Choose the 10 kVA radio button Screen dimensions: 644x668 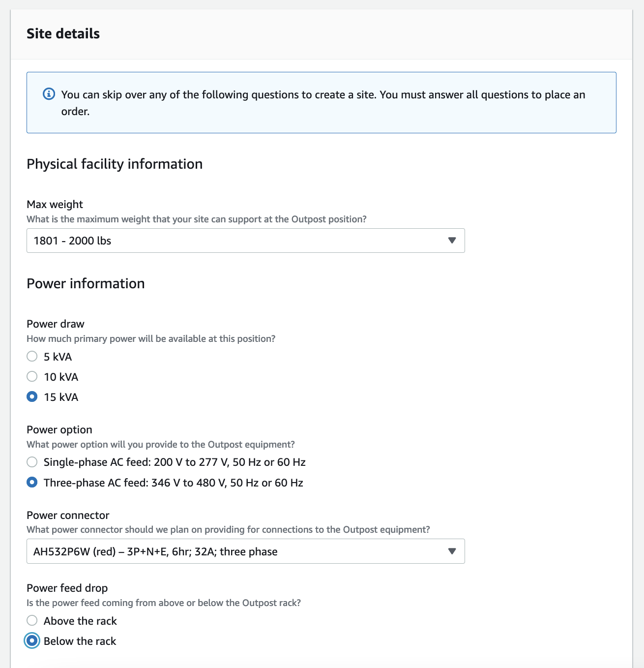tap(32, 376)
